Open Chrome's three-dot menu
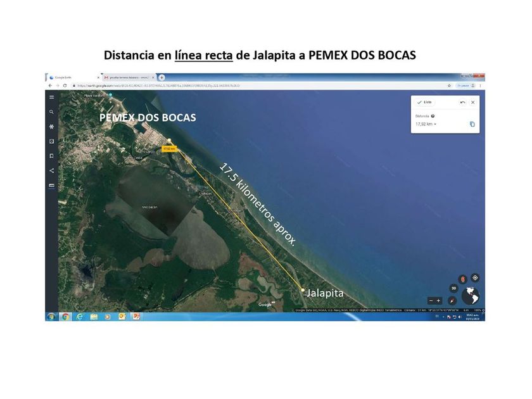The height and width of the screenshot is (399, 532). (x=481, y=85)
